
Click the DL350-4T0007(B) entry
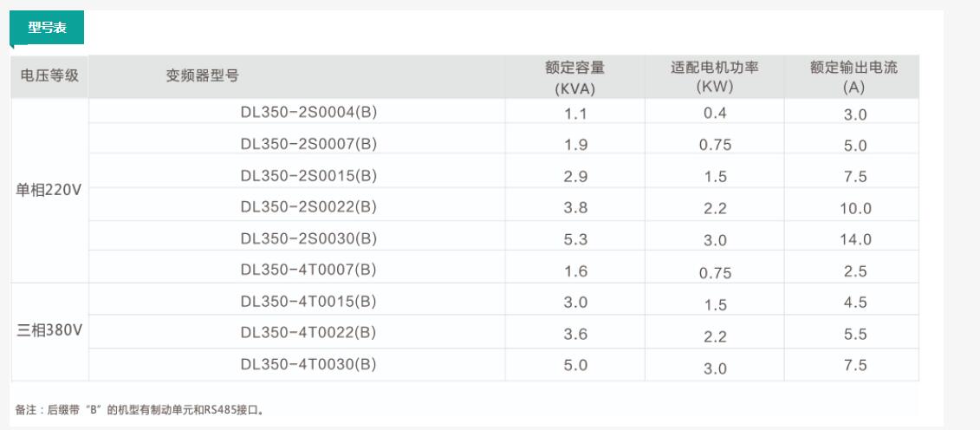tap(308, 270)
